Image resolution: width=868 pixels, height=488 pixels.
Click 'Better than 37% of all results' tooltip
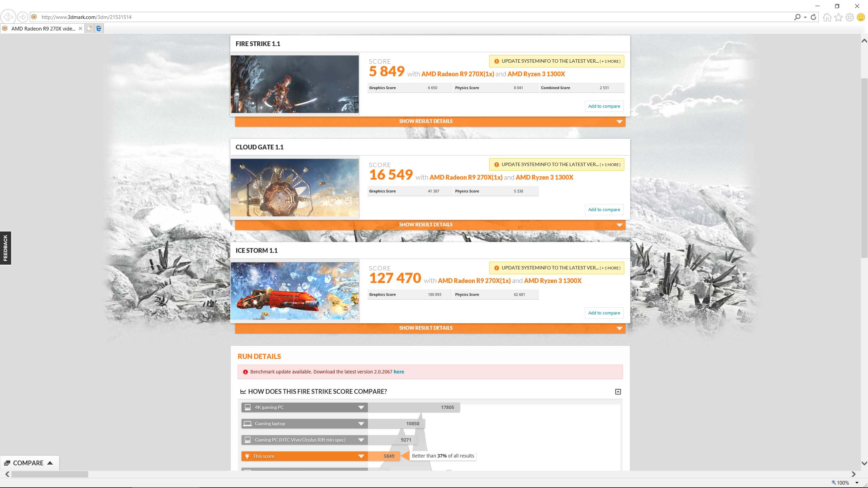coord(443,456)
